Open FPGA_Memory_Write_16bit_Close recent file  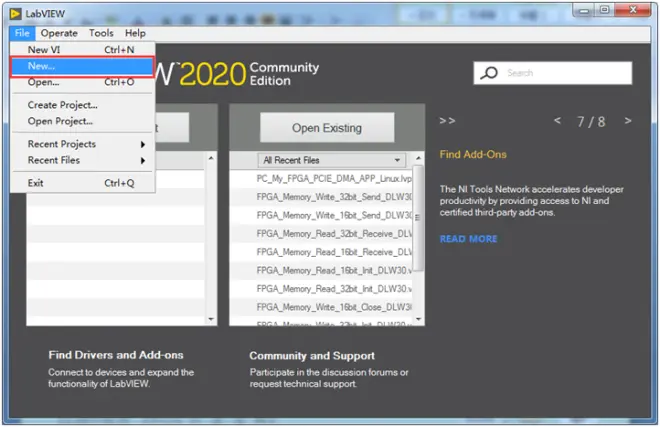321,307
